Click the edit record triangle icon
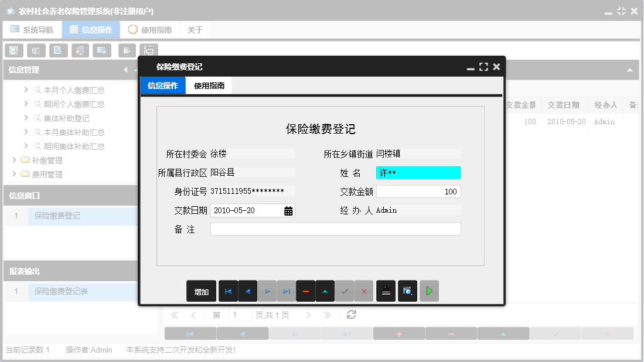Viewport: 644px width, 362px height. (325, 291)
